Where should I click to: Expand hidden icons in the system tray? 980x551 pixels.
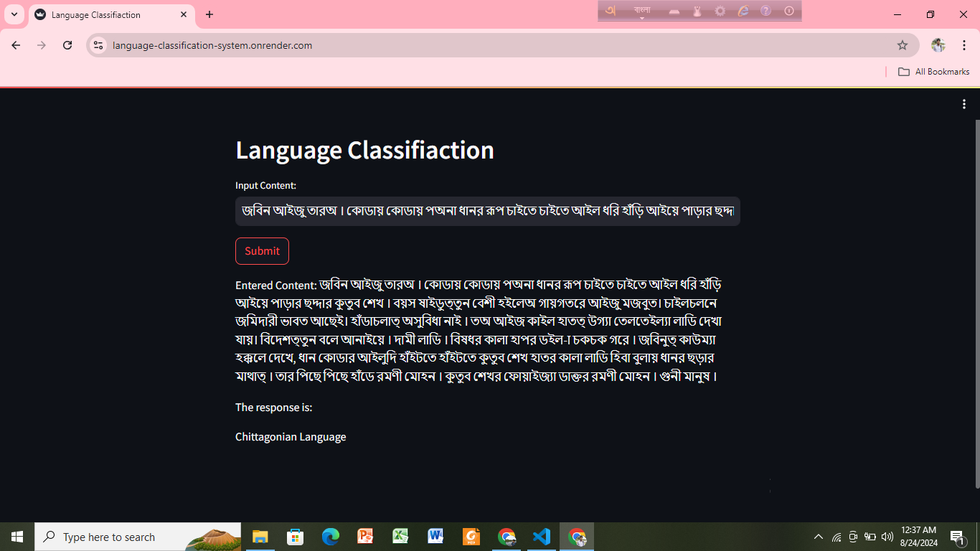[818, 537]
